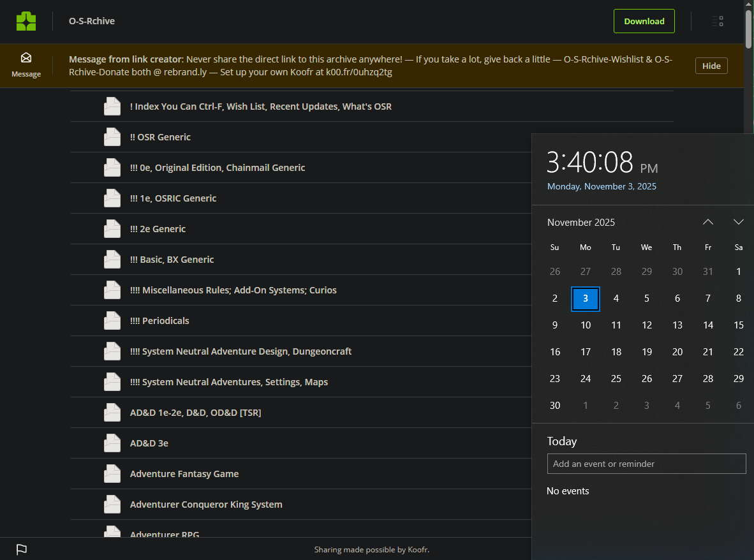Open the Message envelope icon
The height and width of the screenshot is (560, 754).
pos(26,58)
